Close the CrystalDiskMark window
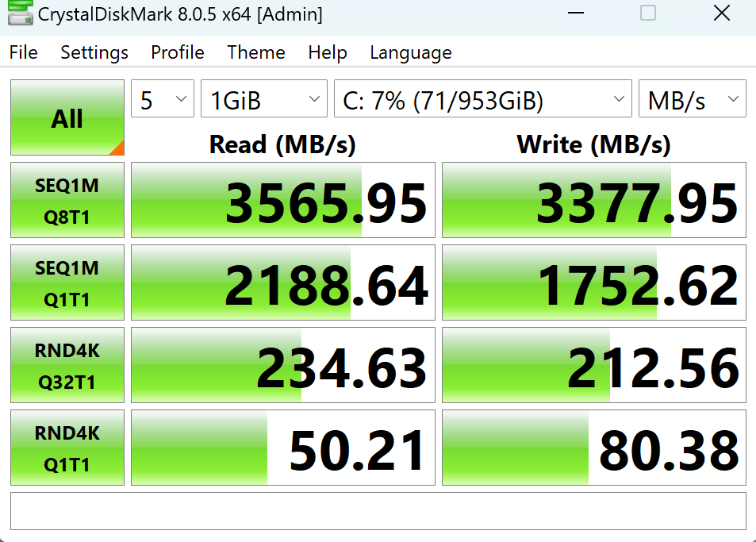 pyautogui.click(x=721, y=13)
